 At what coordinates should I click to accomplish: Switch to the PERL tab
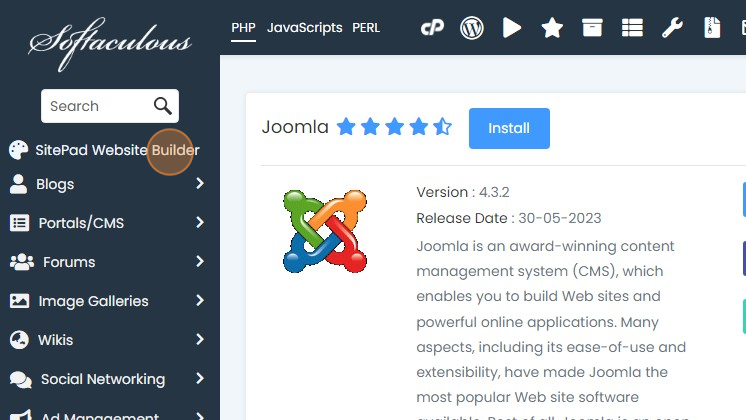click(366, 28)
